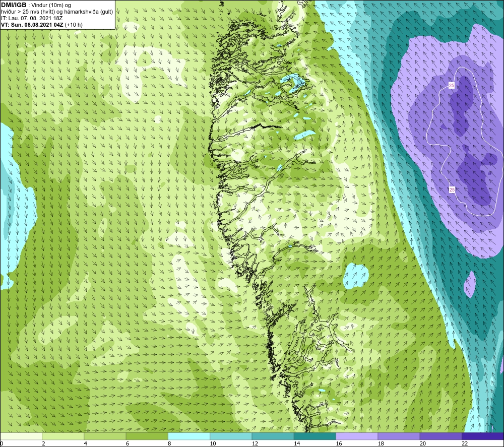This screenshot has width=504, height=447.
Task: Click the "DMI/IGB" title text
Action: pyautogui.click(x=14, y=5)
